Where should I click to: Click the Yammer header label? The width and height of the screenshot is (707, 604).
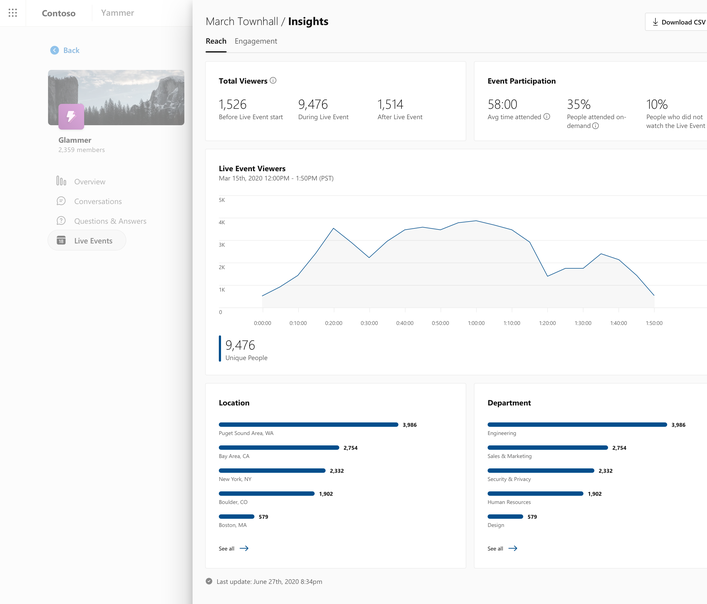pyautogui.click(x=117, y=13)
